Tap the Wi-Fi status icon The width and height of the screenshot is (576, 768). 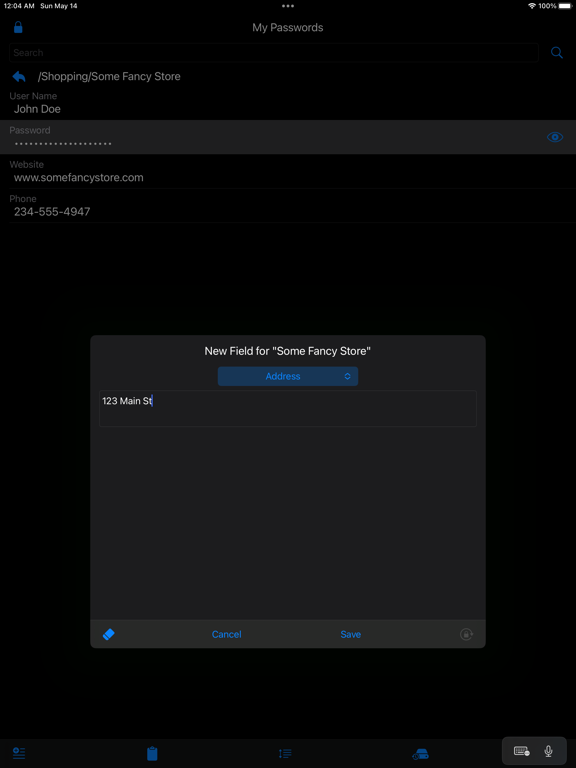pos(532,6)
